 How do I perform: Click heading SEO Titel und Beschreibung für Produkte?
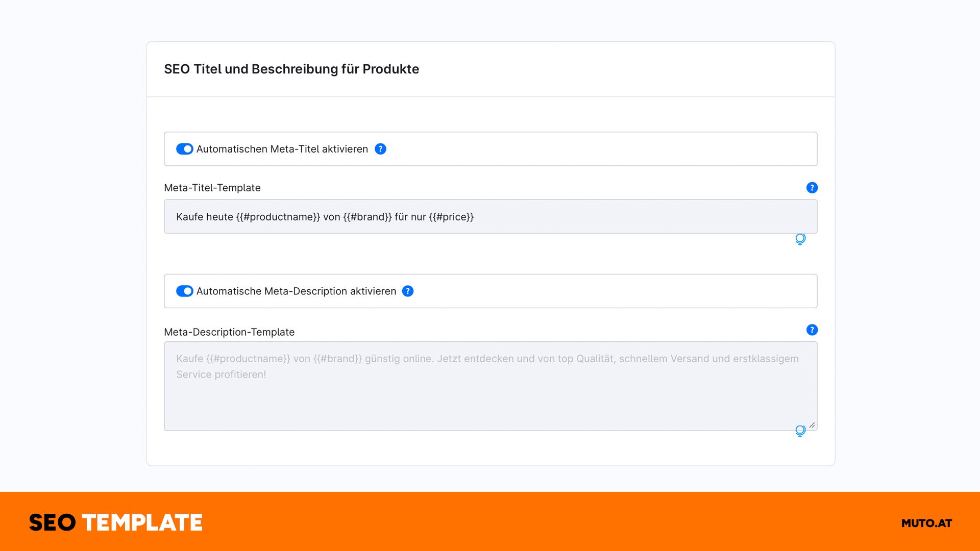coord(291,69)
